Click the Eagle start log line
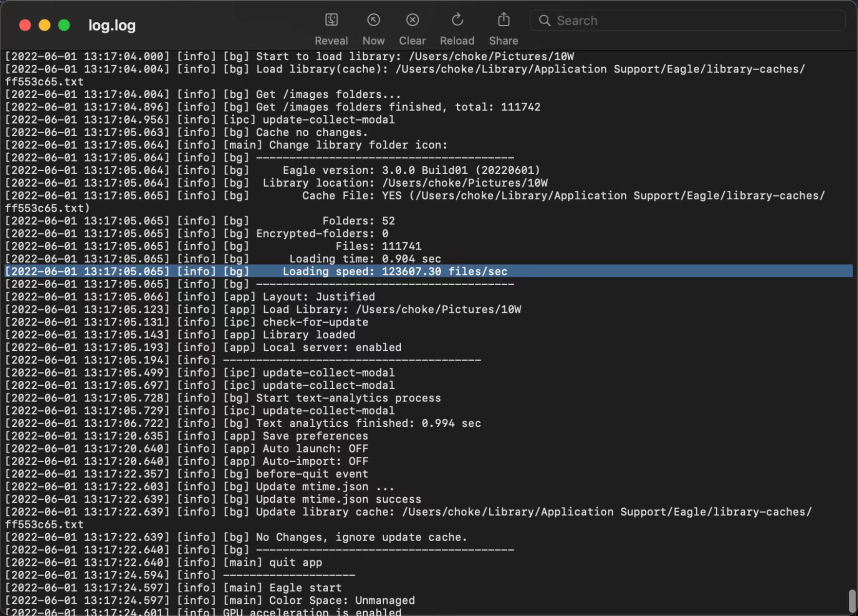 pos(173,588)
